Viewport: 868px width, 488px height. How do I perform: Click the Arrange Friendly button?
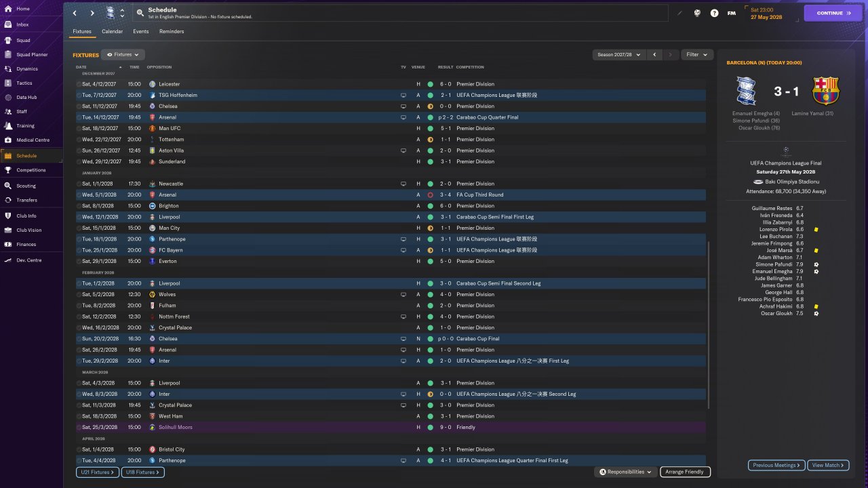(x=685, y=472)
